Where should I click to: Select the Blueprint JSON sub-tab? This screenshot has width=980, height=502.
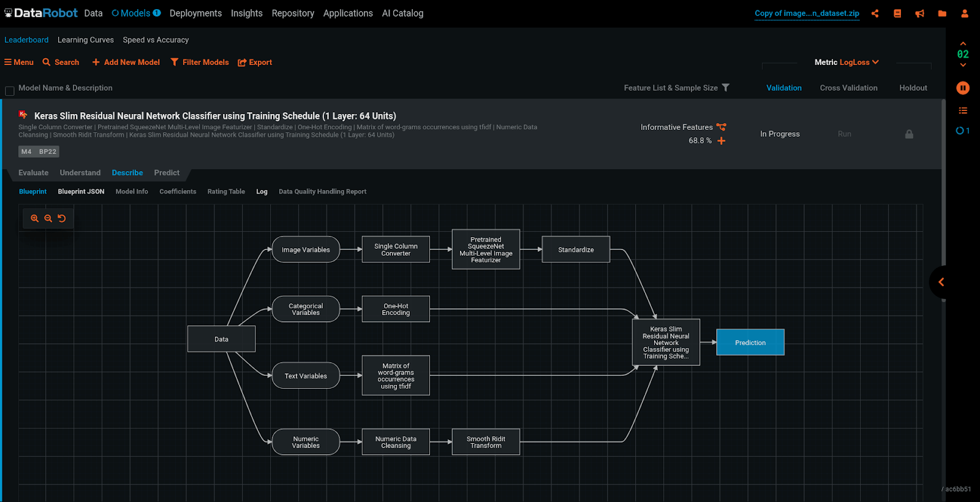(81, 192)
